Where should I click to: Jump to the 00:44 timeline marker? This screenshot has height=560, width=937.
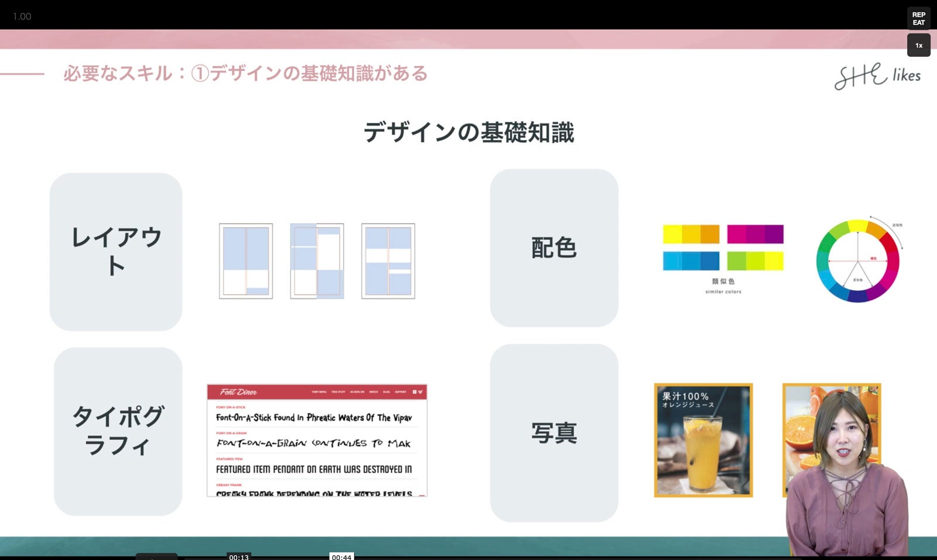click(x=341, y=556)
